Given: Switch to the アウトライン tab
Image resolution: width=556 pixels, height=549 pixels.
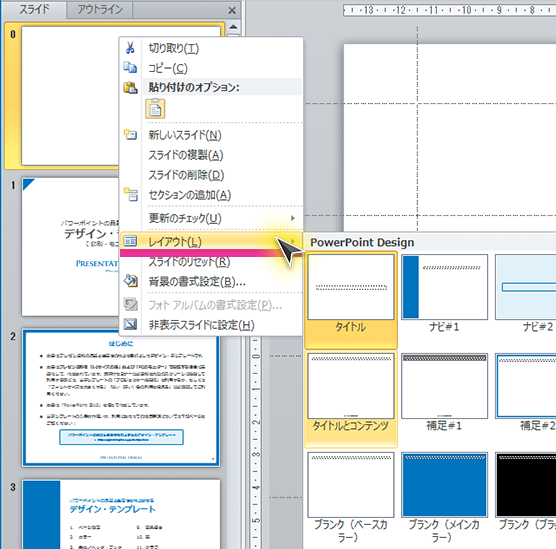Looking at the screenshot, I should coord(100,9).
